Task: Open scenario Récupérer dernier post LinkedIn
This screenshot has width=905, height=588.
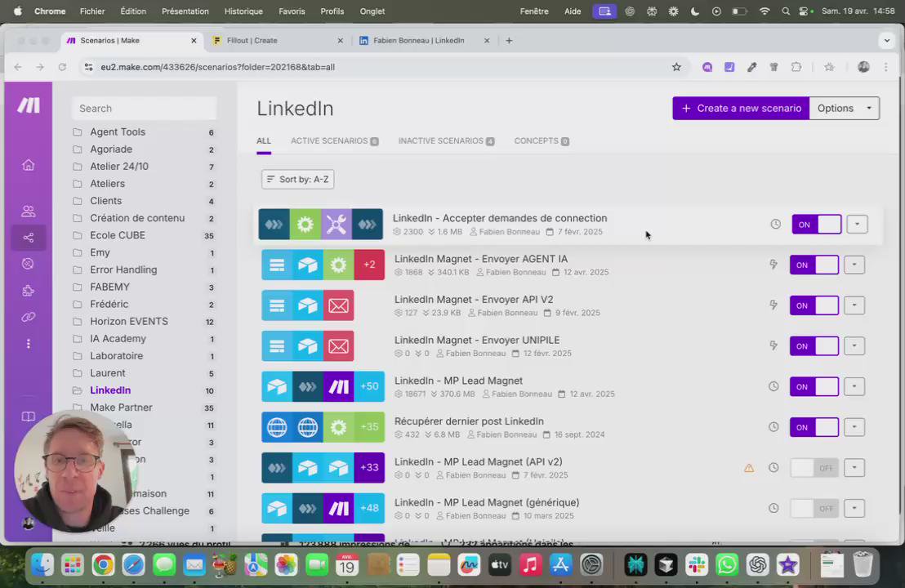Action: (x=469, y=421)
